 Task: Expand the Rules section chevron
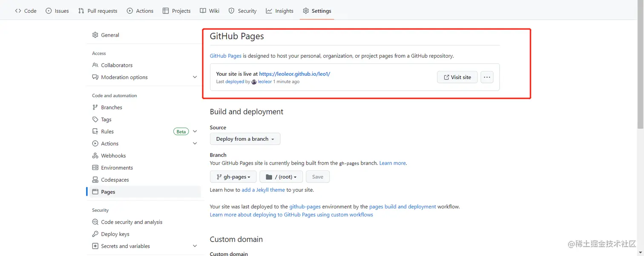click(x=195, y=131)
